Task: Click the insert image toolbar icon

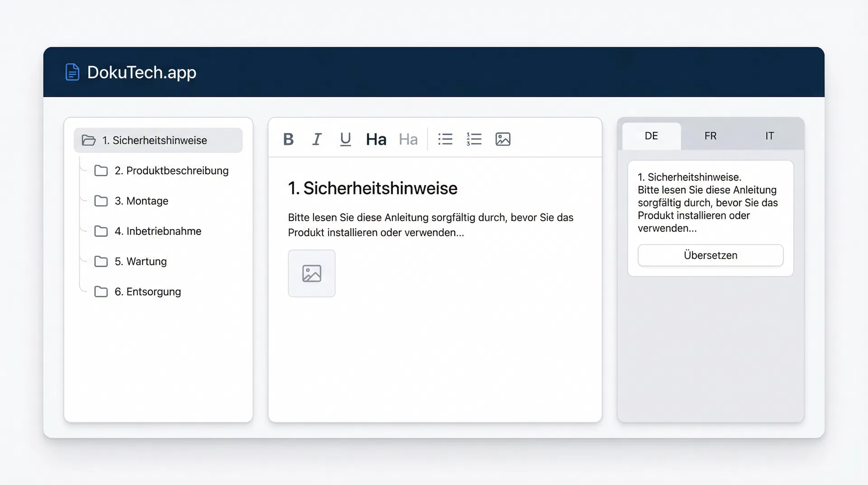Action: 503,139
